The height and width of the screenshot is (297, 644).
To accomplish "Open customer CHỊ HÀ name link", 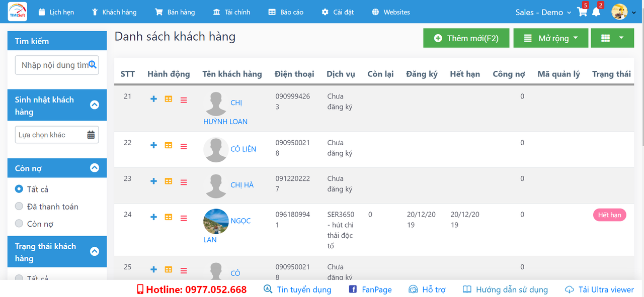I will point(242,185).
